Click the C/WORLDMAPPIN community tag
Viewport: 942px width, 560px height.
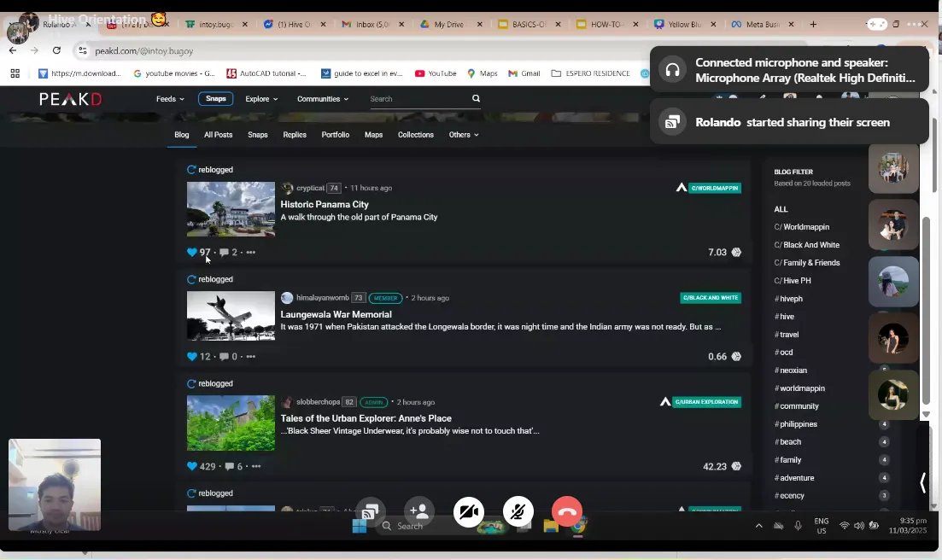pos(714,188)
